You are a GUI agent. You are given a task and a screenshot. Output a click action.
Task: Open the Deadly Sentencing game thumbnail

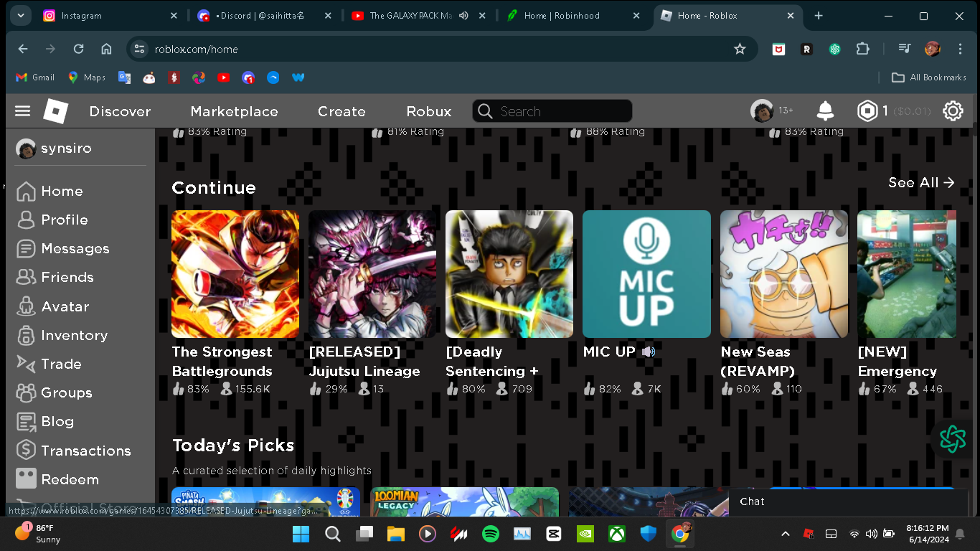point(509,274)
